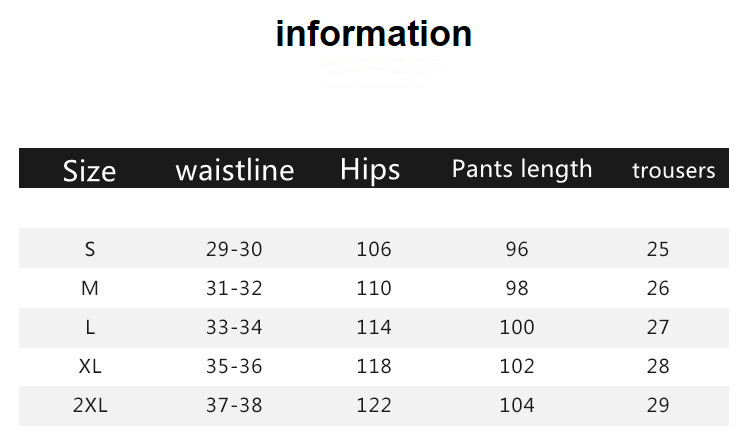Click the L size row label
Viewport: 750px width, 439px height.
tap(90, 327)
